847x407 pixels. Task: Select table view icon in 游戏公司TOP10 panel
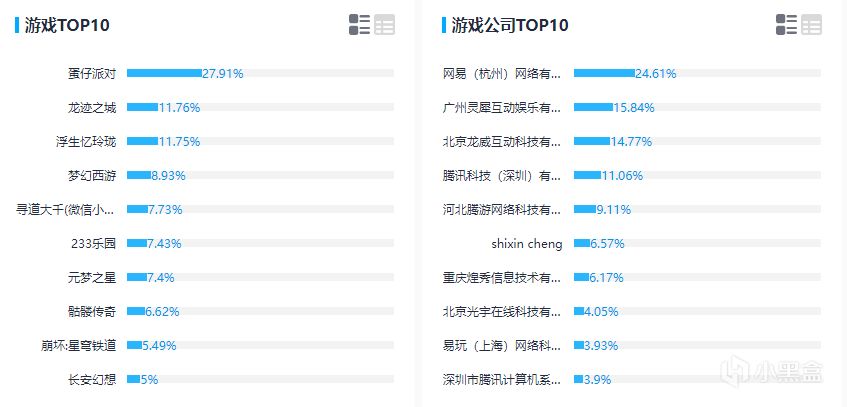pyautogui.click(x=811, y=25)
